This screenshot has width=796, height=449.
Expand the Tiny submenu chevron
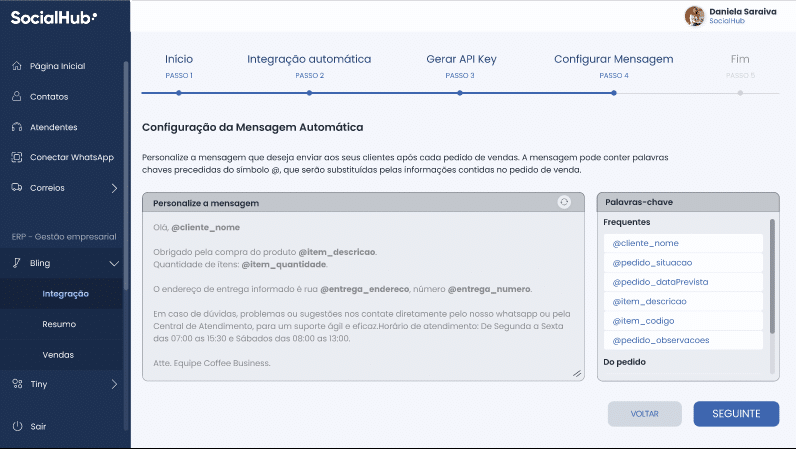click(114, 384)
